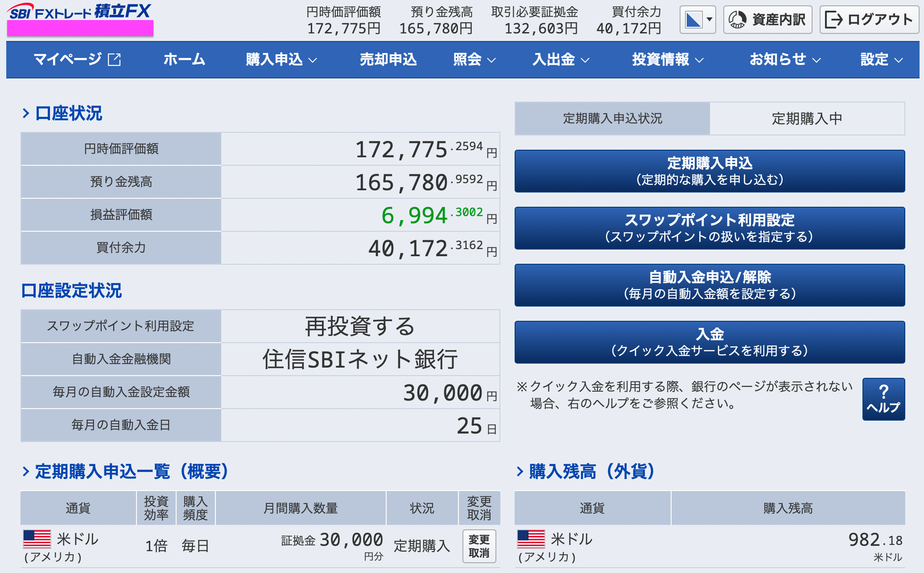
Task: Click the 資産内訳 pie chart icon
Action: [x=737, y=20]
